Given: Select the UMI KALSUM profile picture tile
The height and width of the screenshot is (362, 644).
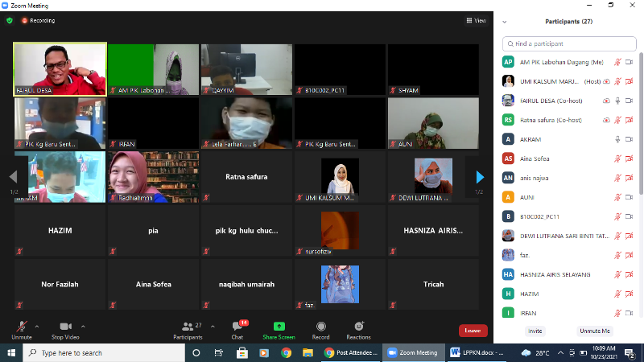Looking at the screenshot, I should [340, 177].
